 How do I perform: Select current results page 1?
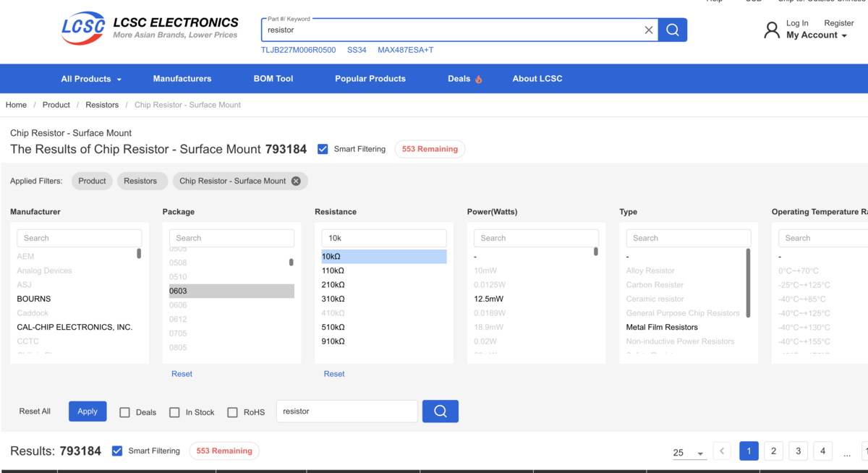pos(749,451)
